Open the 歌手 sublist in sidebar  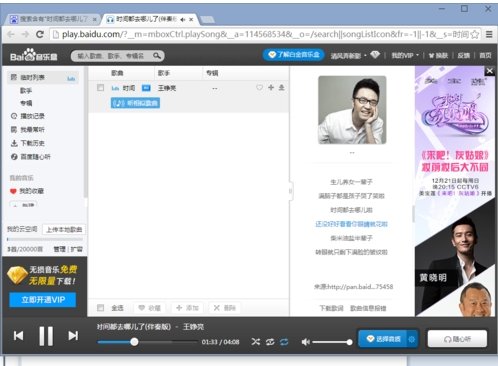tap(26, 90)
